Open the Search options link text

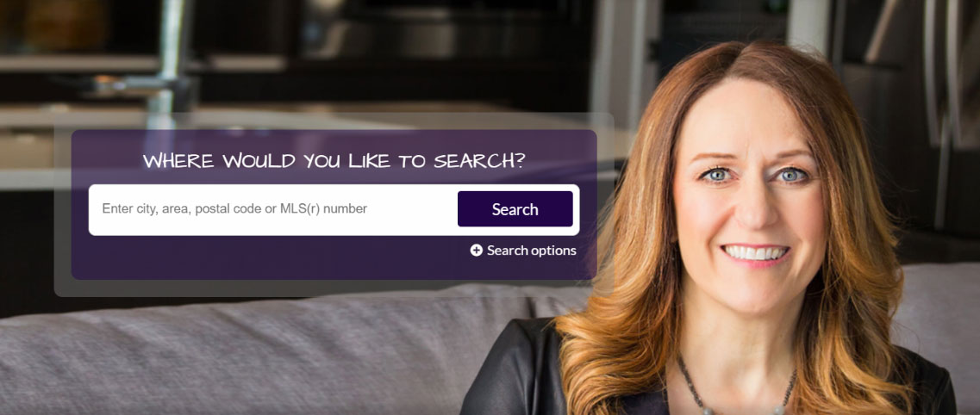point(531,251)
